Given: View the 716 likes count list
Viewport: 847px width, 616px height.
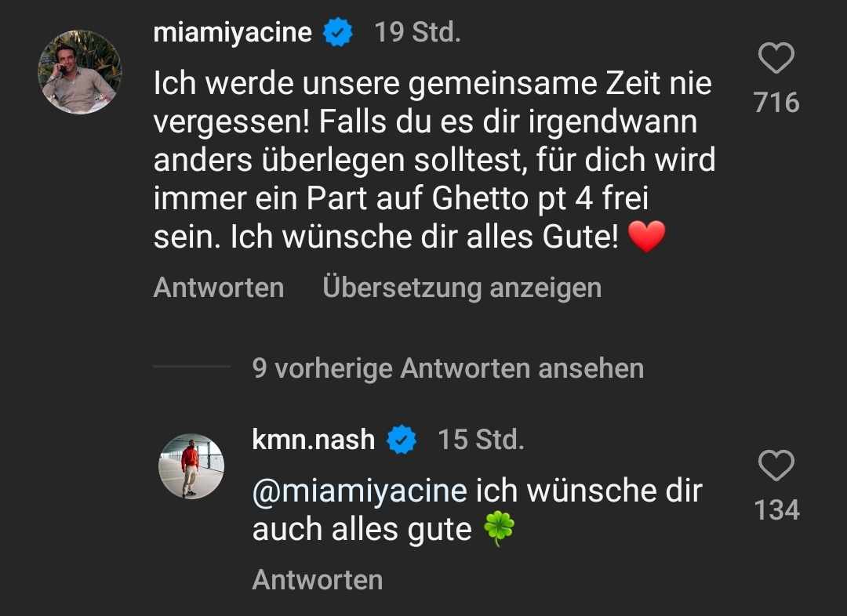Looking at the screenshot, I should click(x=776, y=103).
